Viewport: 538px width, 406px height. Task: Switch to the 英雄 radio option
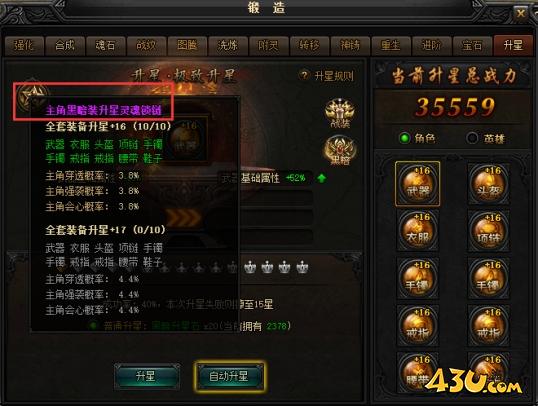(472, 138)
